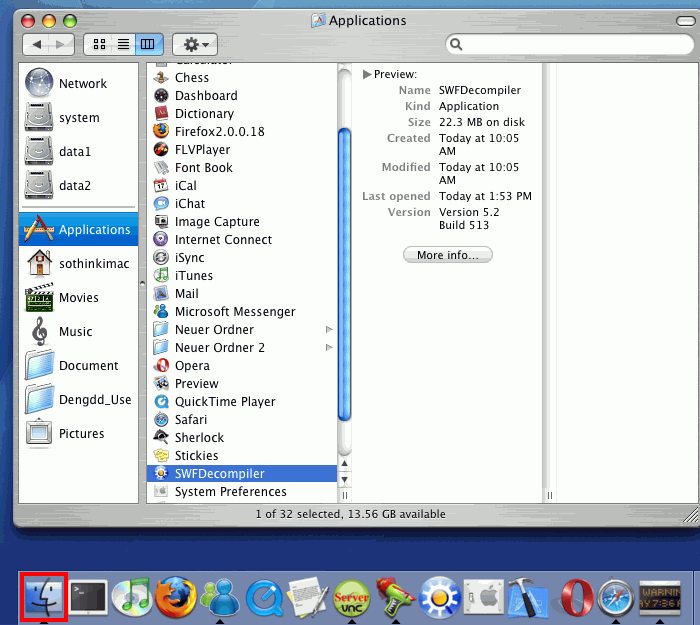Viewport: 700px width, 625px height.
Task: Switch to column view
Action: tap(148, 44)
